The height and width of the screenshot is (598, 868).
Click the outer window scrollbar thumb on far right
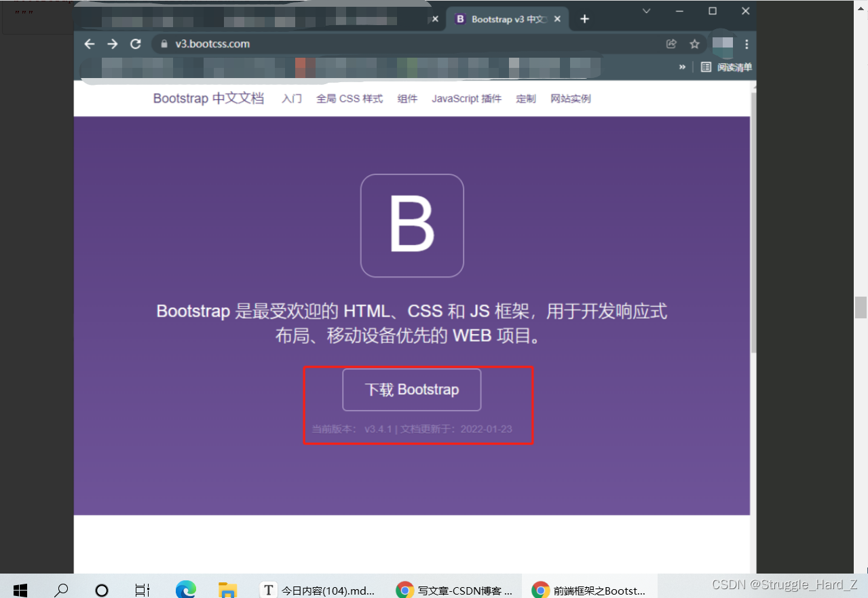(x=861, y=307)
